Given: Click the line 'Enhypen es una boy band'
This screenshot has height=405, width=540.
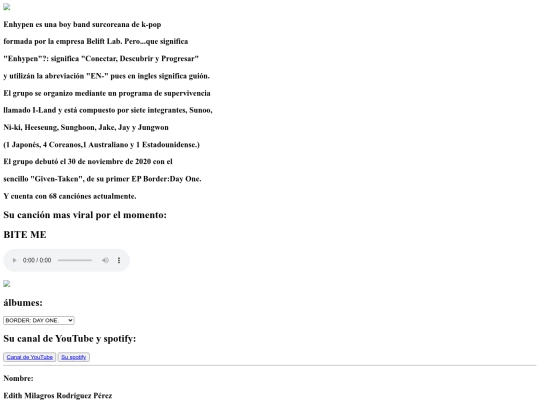Looking at the screenshot, I should (x=82, y=24).
